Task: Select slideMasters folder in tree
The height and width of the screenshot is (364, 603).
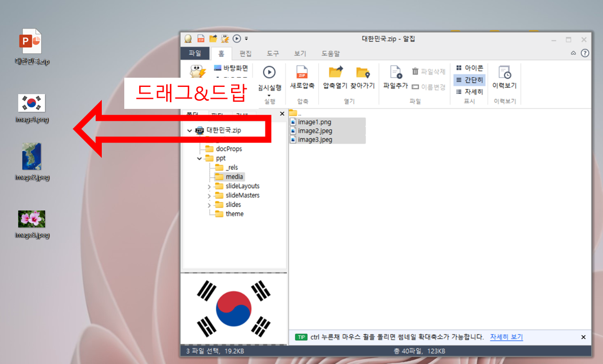Action: pos(237,195)
